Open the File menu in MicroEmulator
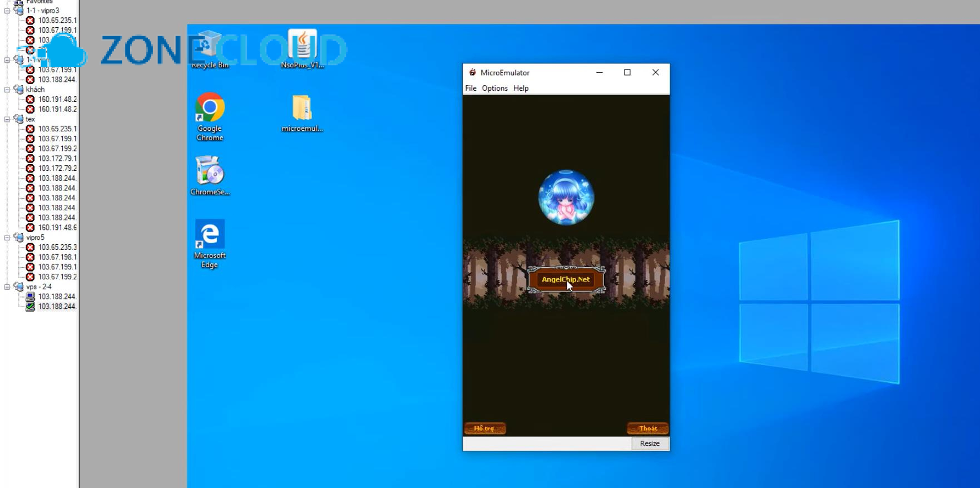The image size is (980, 488). (471, 88)
